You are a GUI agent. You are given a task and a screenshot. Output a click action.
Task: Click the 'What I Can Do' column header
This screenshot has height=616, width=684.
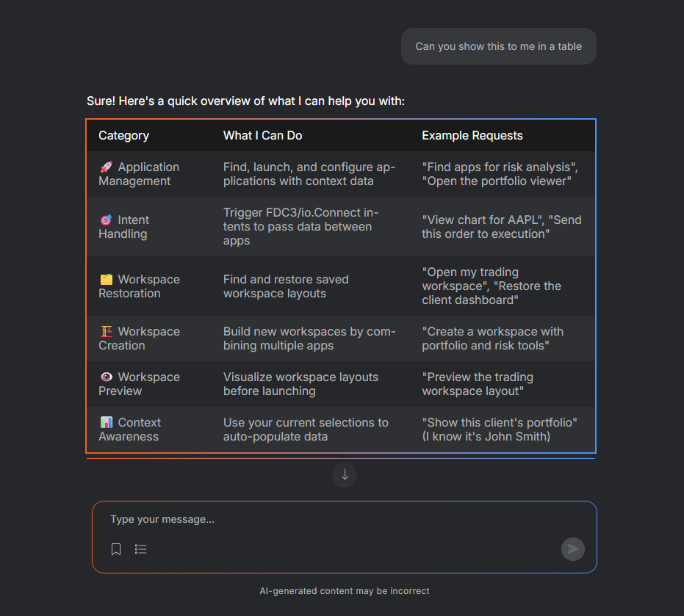click(x=263, y=136)
